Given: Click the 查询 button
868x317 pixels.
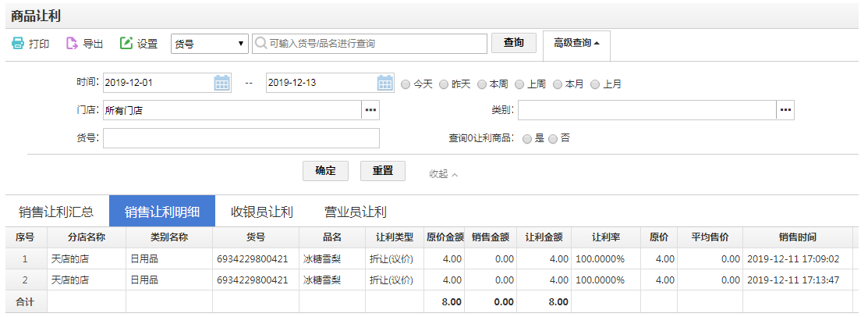Looking at the screenshot, I should 514,43.
